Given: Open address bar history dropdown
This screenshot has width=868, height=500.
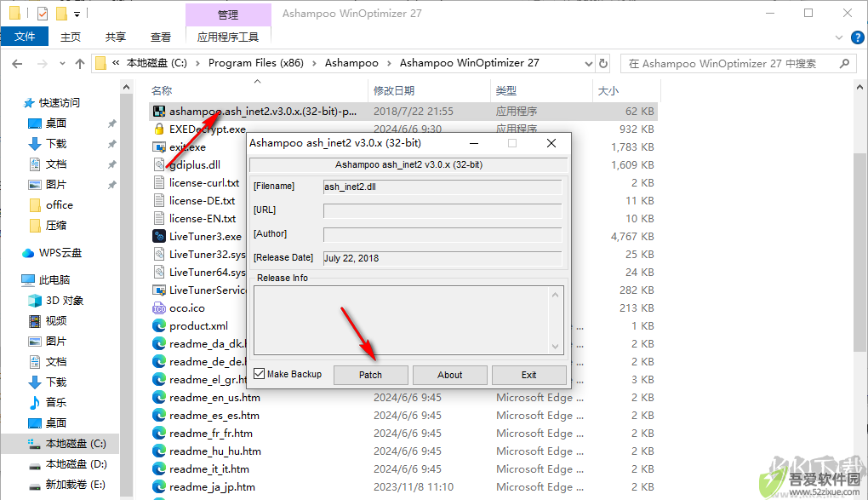Looking at the screenshot, I should coord(588,64).
